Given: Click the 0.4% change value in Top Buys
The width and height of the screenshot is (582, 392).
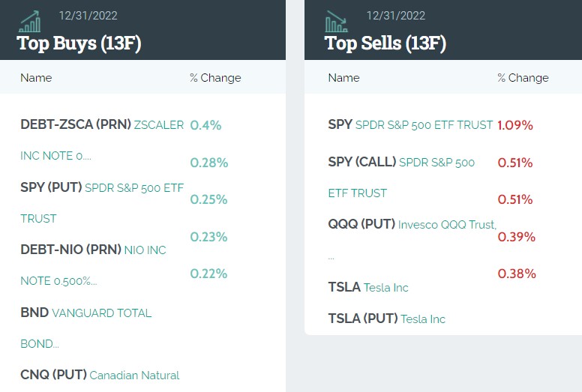Looking at the screenshot, I should pyautogui.click(x=205, y=125).
